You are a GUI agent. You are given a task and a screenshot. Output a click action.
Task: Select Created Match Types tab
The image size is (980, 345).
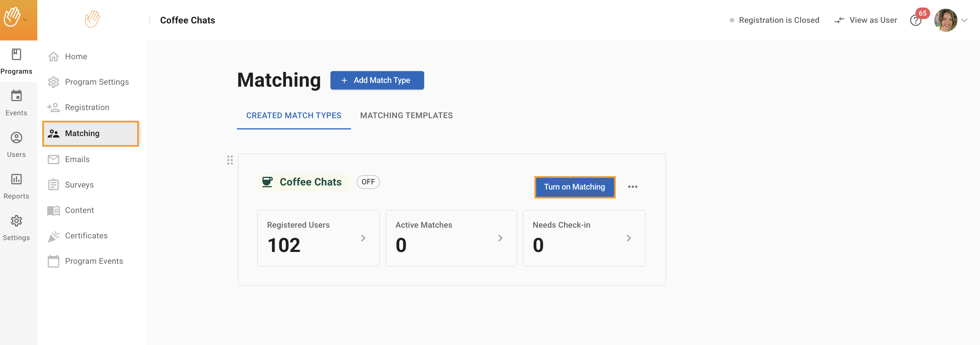(293, 116)
